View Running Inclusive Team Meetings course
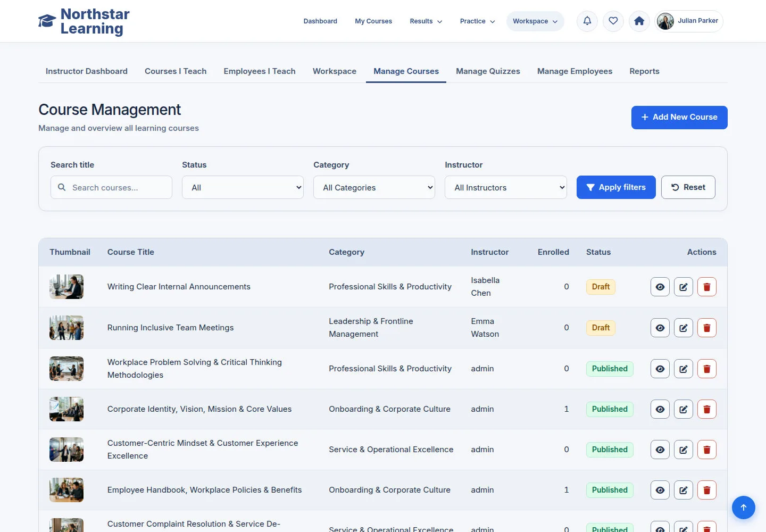The width and height of the screenshot is (766, 532). tap(660, 328)
